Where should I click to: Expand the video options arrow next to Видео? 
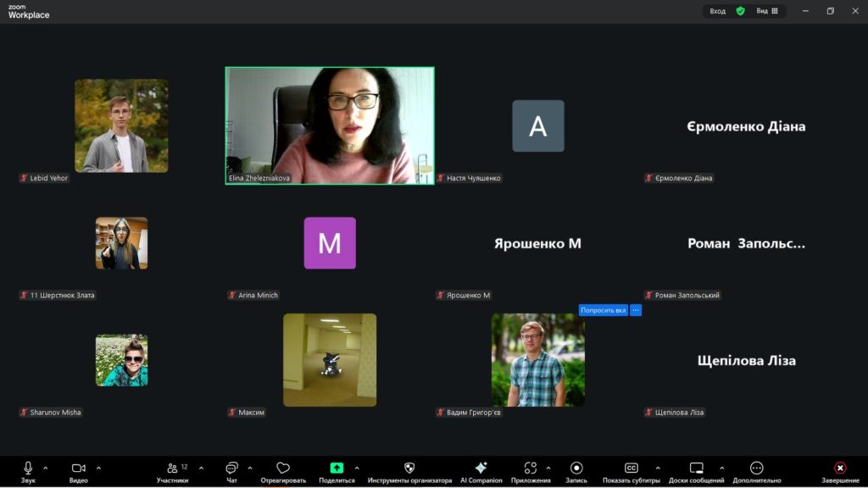click(98, 468)
